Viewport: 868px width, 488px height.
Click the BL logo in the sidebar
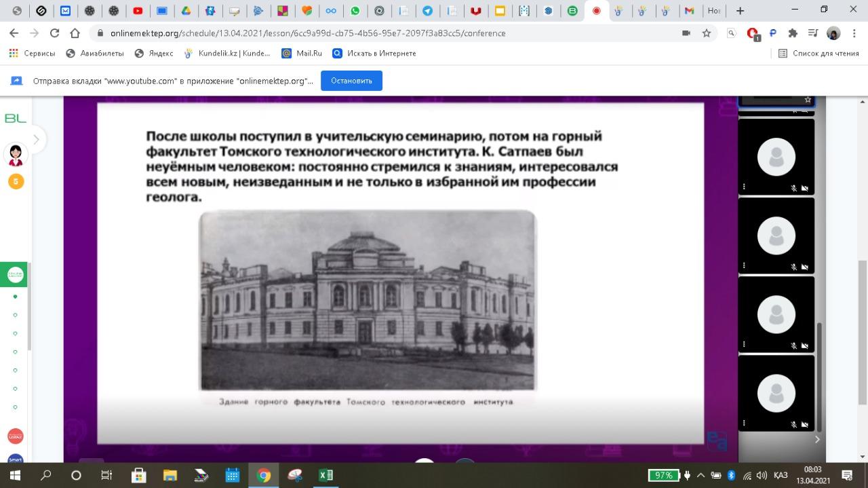(15, 119)
